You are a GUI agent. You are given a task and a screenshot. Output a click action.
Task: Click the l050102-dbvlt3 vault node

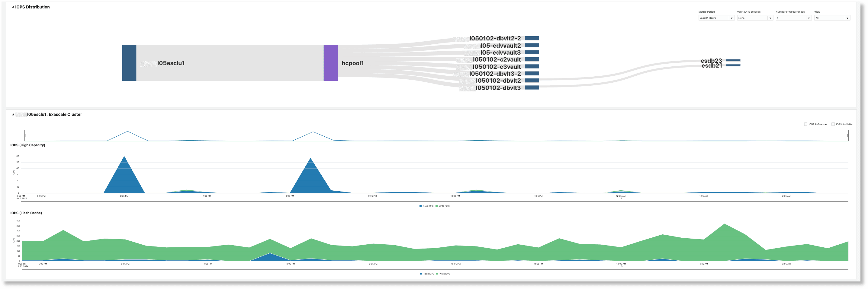click(533, 87)
